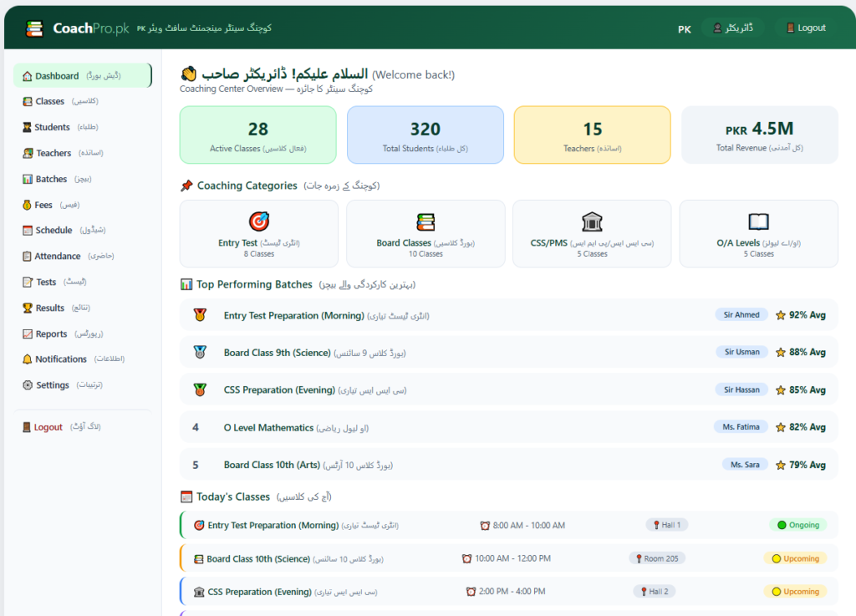Click the Tests memo icon in sidebar

pyautogui.click(x=28, y=282)
